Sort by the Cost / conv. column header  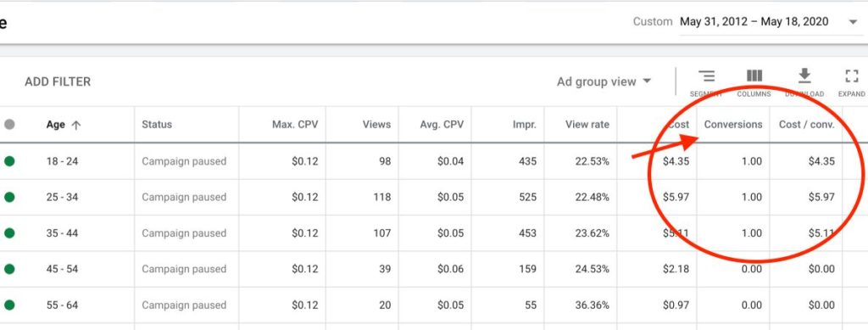[x=807, y=125]
